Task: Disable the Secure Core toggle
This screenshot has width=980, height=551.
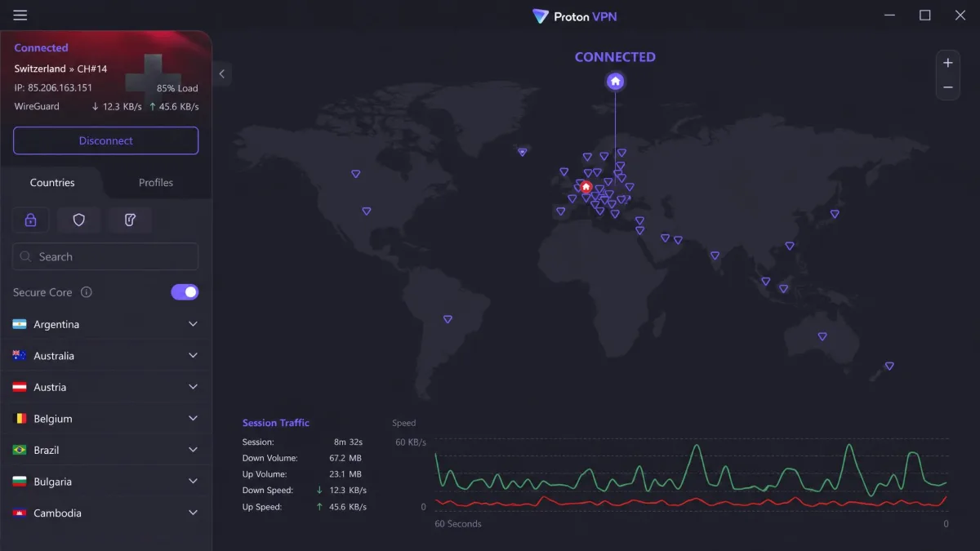Action: [185, 291]
